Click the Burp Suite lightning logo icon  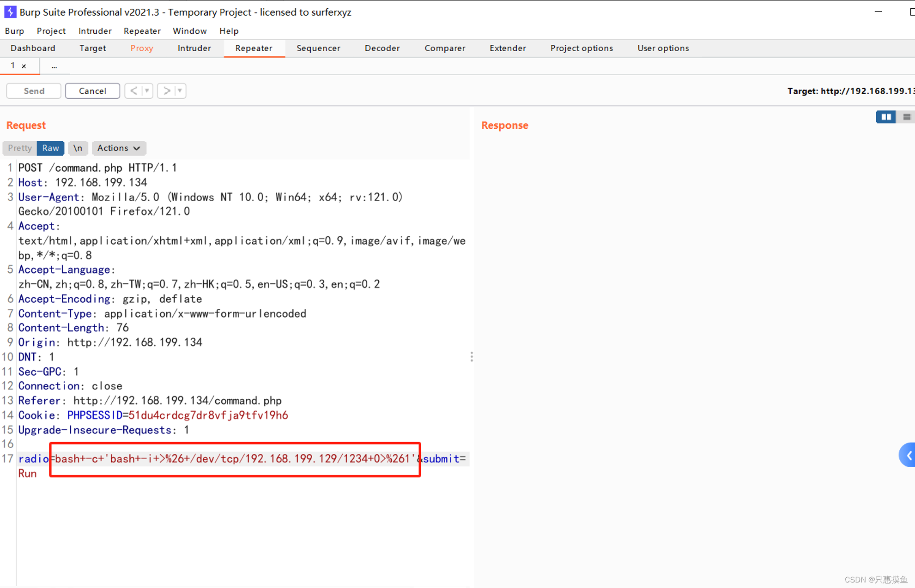(10, 12)
